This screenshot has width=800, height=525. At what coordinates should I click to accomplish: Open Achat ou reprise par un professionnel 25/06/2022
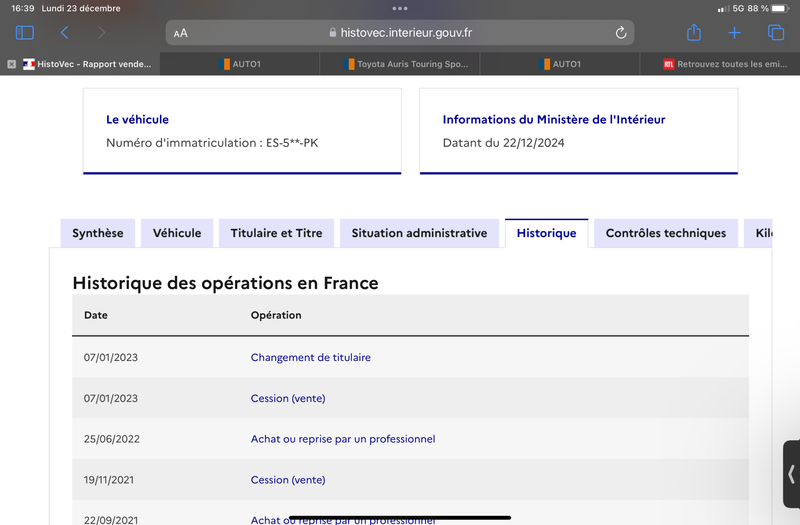(x=343, y=439)
